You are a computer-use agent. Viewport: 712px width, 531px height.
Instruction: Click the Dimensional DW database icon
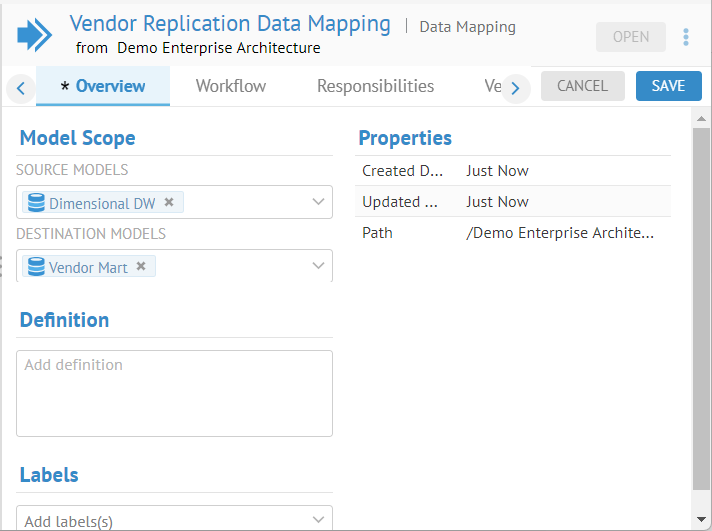[x=36, y=203]
